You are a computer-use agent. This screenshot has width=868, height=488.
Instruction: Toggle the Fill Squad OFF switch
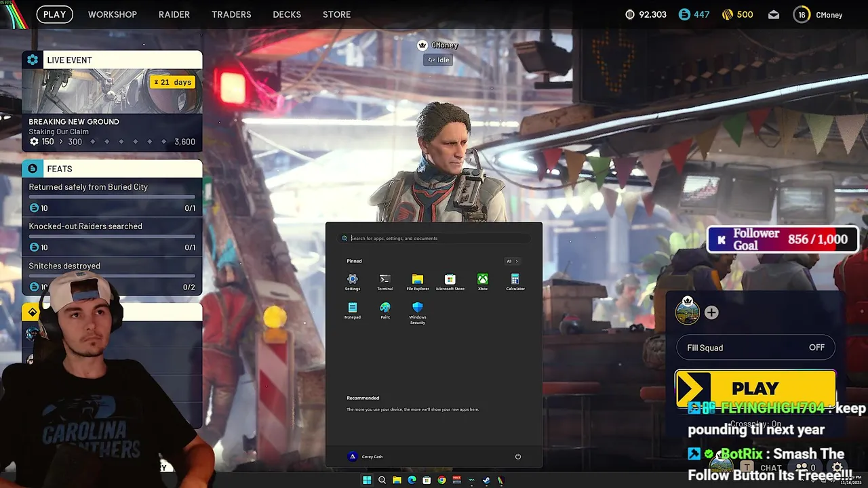point(755,348)
